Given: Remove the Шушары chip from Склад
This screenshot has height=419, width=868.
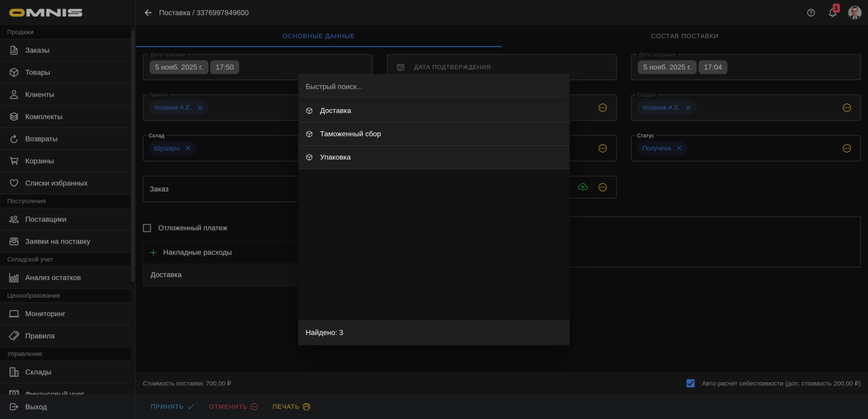Looking at the screenshot, I should 187,148.
